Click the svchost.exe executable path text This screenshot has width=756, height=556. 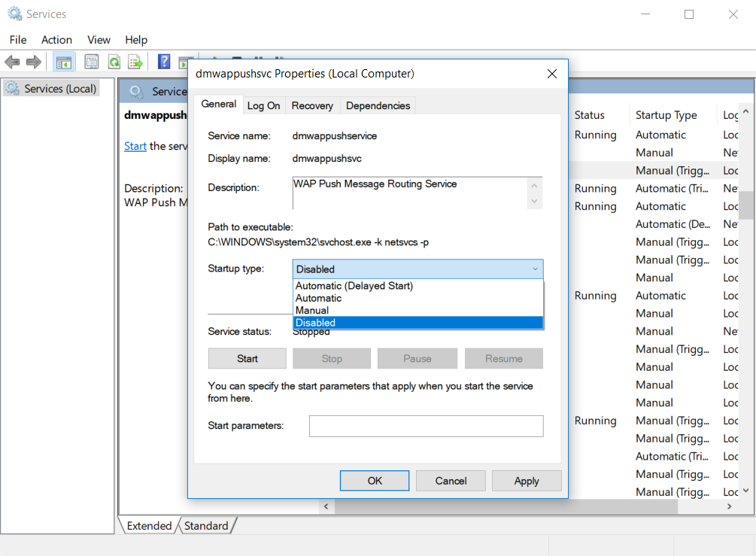pos(317,242)
